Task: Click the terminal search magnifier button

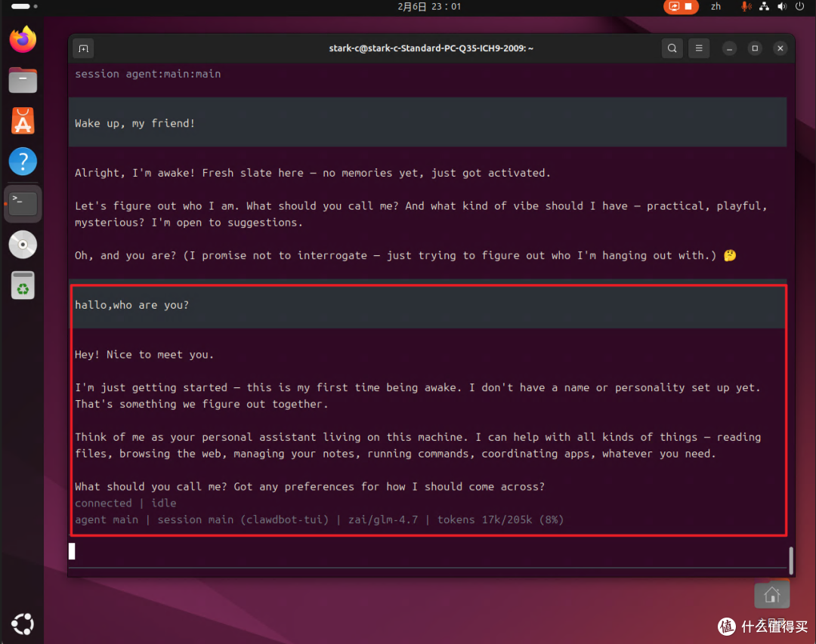Action: 672,48
